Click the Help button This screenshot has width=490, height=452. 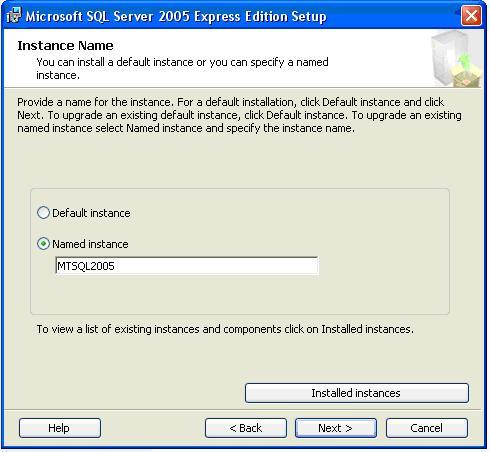tap(60, 428)
